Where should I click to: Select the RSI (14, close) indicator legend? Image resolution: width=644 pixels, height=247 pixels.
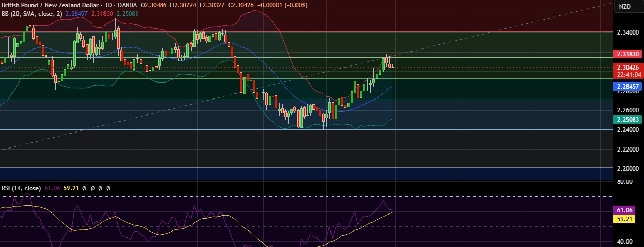[x=21, y=188]
